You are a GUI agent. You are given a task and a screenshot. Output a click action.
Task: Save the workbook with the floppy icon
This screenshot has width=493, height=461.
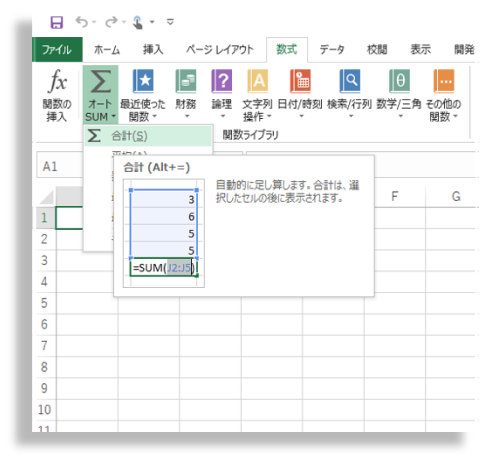(x=56, y=23)
